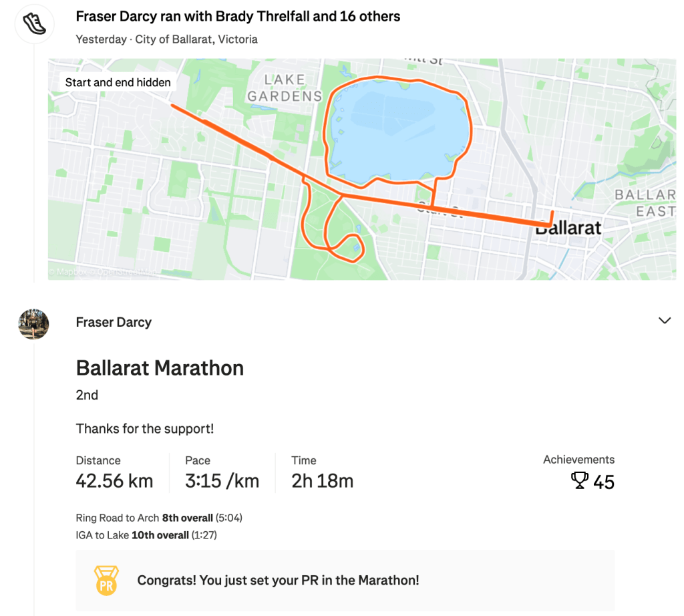This screenshot has height=616, width=684.
Task: Click the achievements trophy icon
Action: coord(580,481)
